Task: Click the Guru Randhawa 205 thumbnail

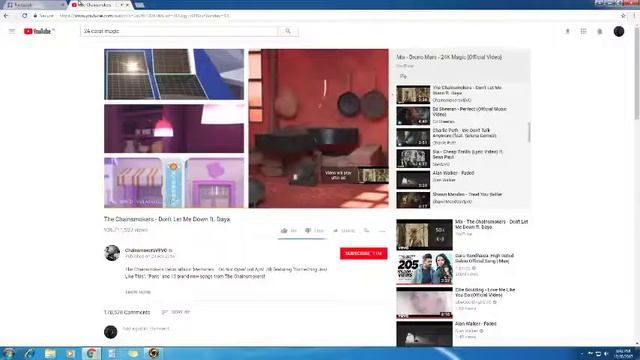Action: 424,269
